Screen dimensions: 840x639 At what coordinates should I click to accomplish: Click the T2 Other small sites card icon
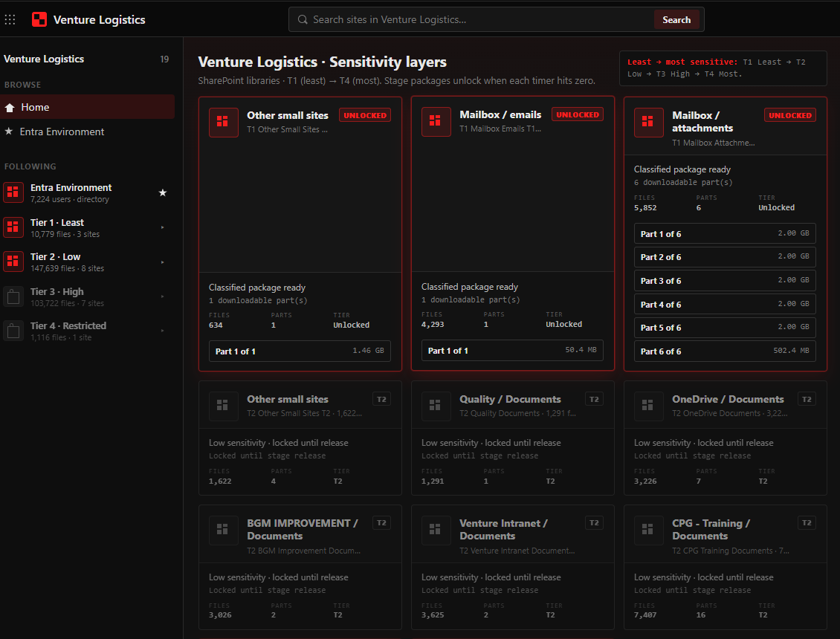pos(224,406)
